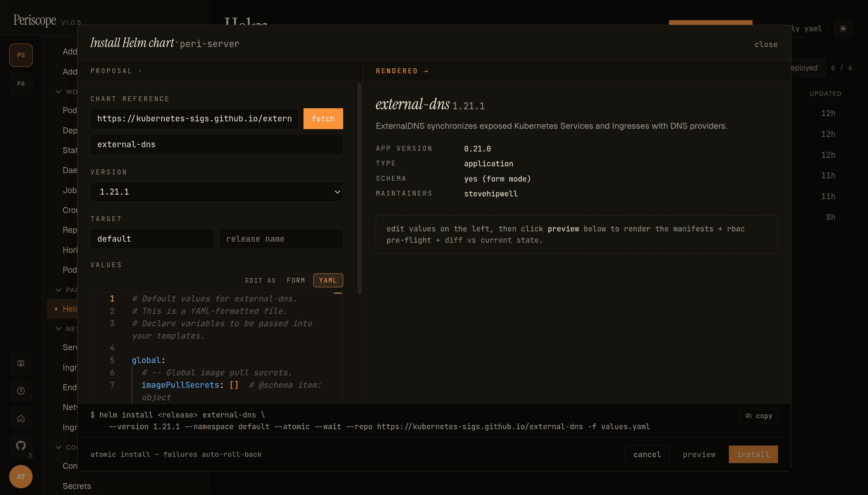The height and width of the screenshot is (495, 868).
Task: Open the Dae item in sidebar
Action: pos(70,170)
